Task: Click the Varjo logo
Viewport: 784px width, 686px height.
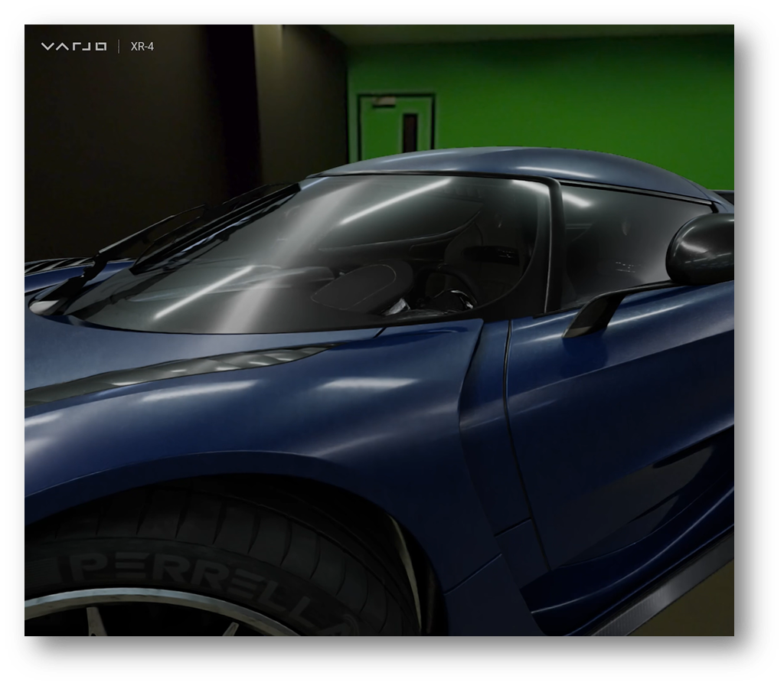Action: [x=75, y=44]
